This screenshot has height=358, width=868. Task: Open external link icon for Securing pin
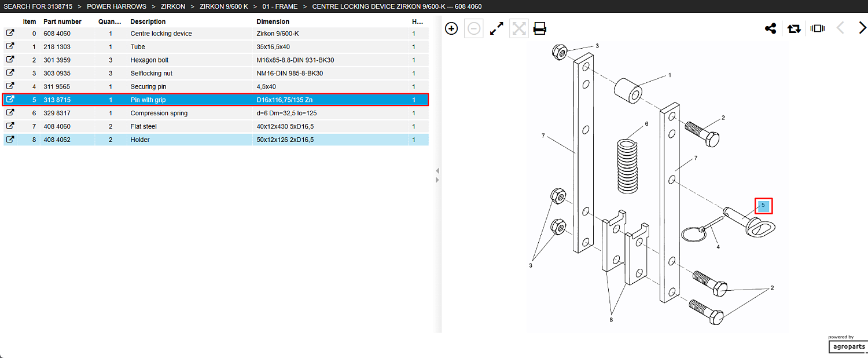click(x=10, y=86)
